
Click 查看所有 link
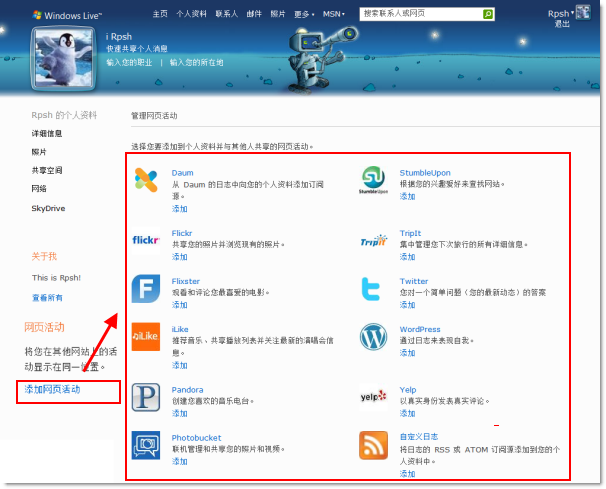tap(47, 298)
